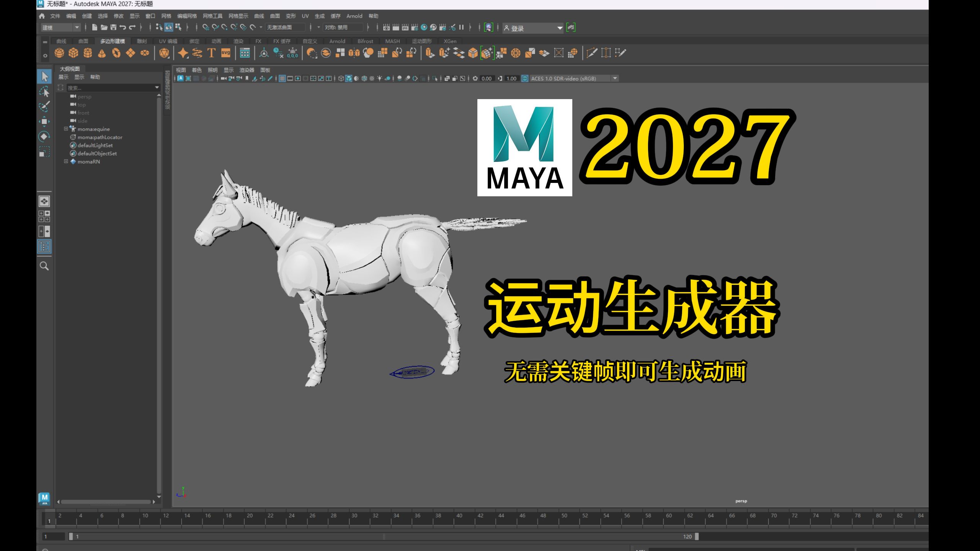Create a polygon sphere from shelf
The image size is (980, 551).
click(x=59, y=53)
